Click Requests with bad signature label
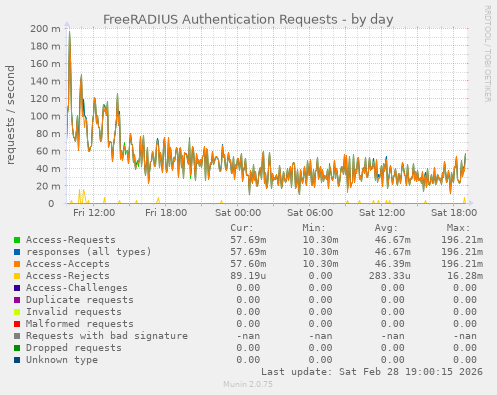The width and height of the screenshot is (497, 395). pyautogui.click(x=107, y=336)
